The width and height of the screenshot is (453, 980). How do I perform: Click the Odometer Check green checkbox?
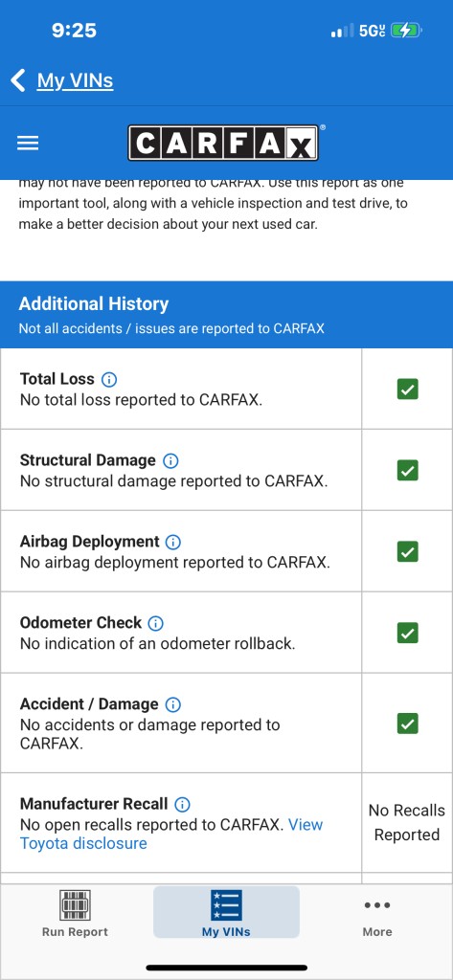coord(407,634)
